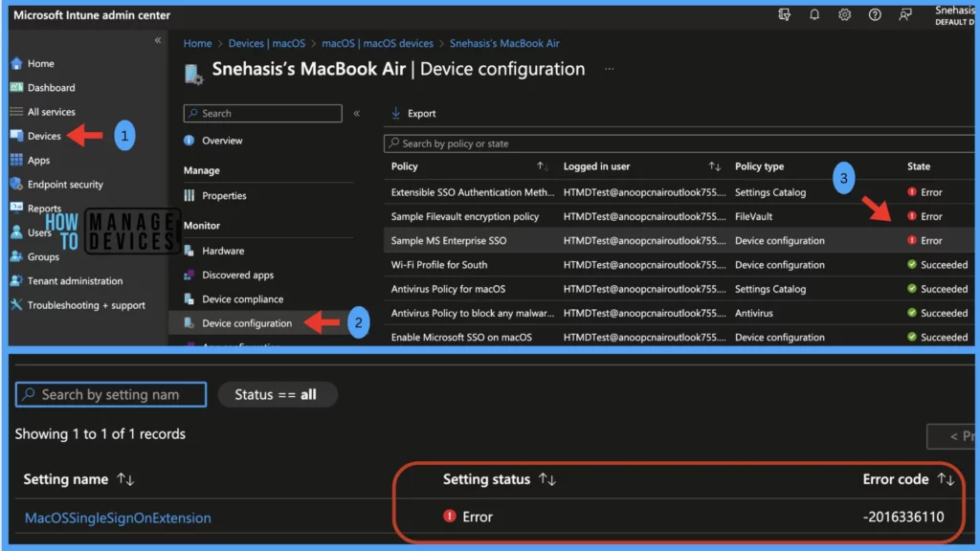This screenshot has height=551, width=980.
Task: Click Home breadcrumb link
Action: pos(197,43)
